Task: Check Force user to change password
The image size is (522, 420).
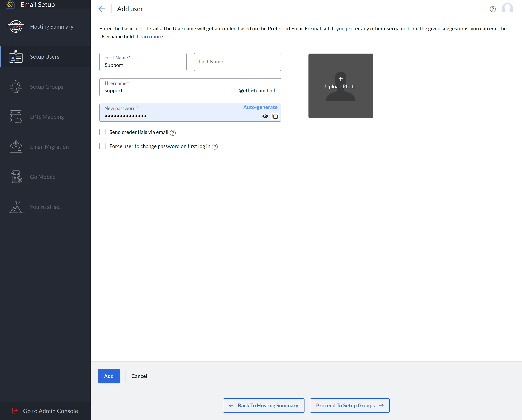Action: point(102,146)
